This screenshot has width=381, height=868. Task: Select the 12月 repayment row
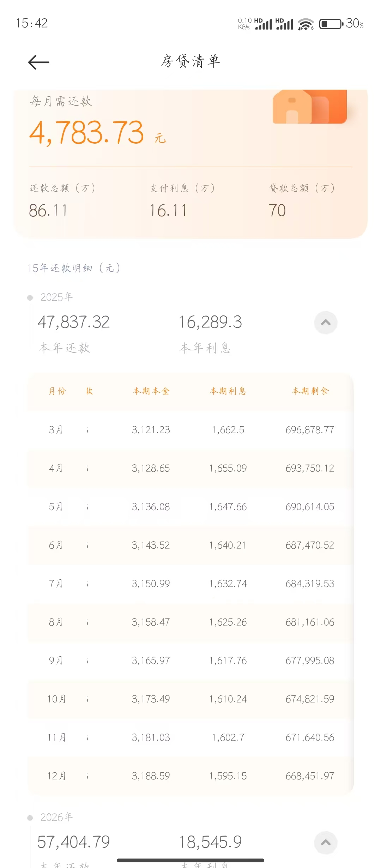190,776
